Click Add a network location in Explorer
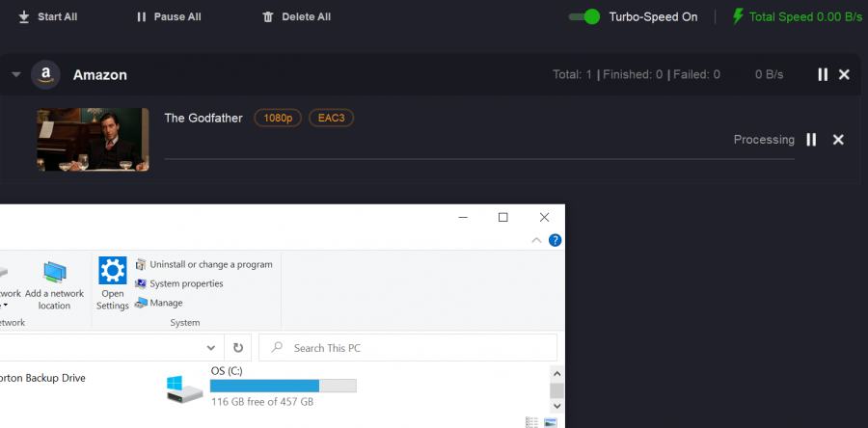Screen dimensions: 868x428 click(54, 284)
